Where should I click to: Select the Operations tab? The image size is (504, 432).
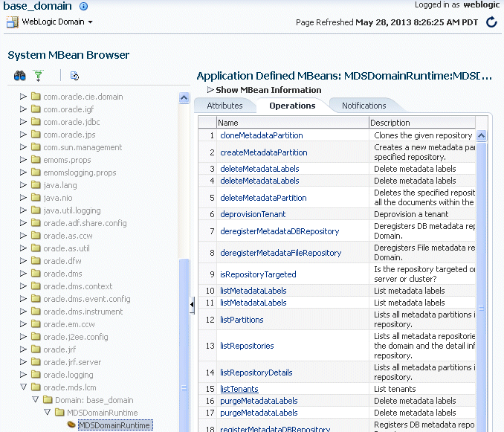pyautogui.click(x=292, y=106)
